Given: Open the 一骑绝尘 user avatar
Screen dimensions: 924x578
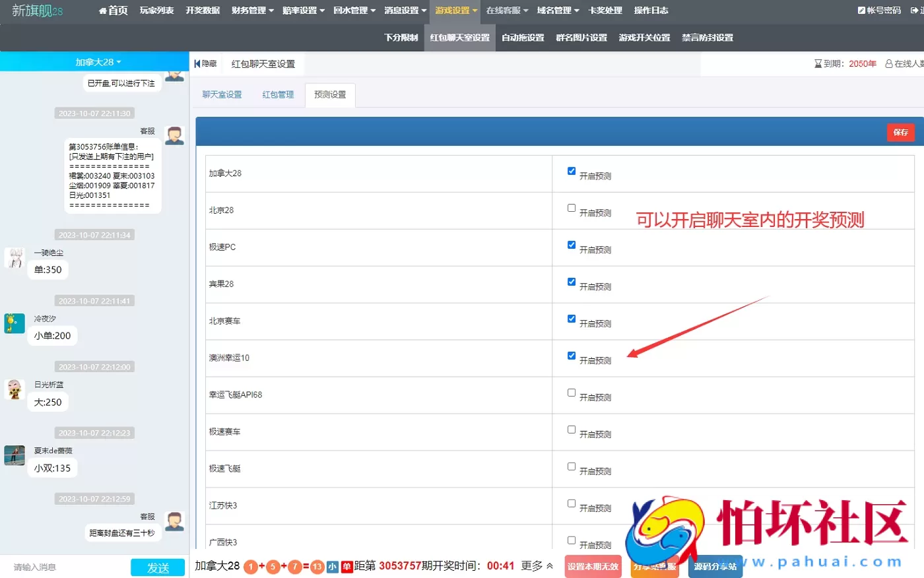Looking at the screenshot, I should [x=14, y=258].
